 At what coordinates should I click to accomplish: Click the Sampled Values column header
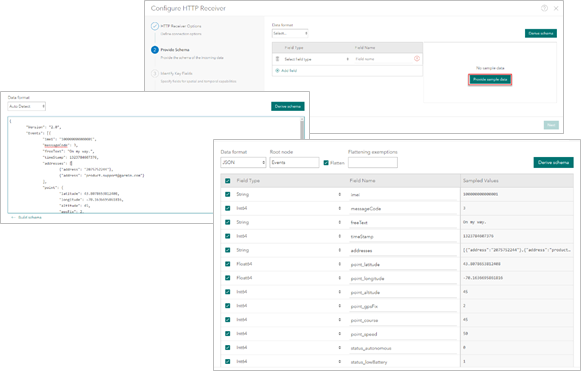pos(481,180)
